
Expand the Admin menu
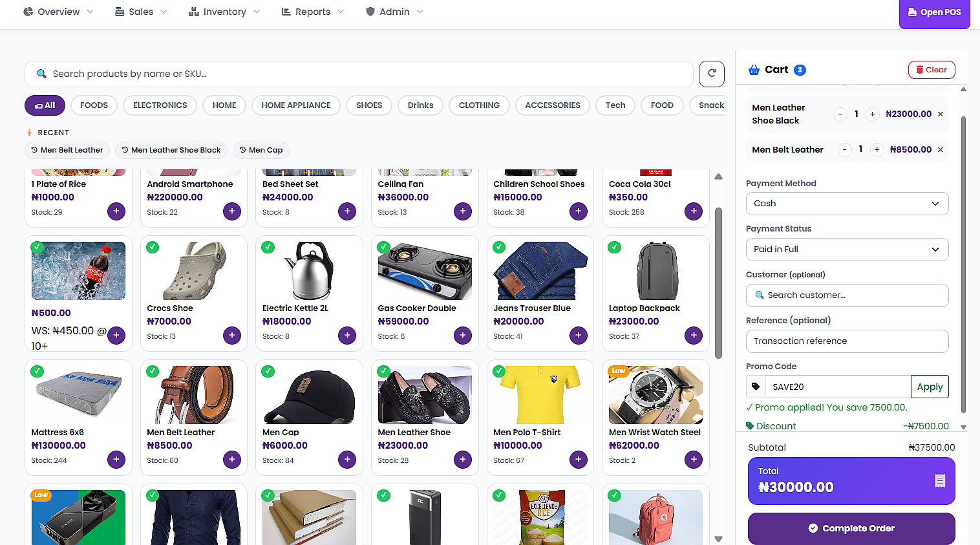[x=394, y=12]
